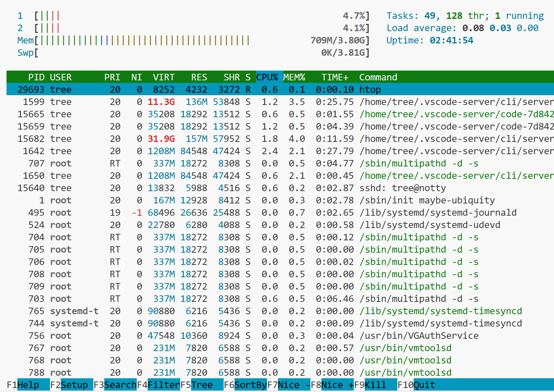Screen dimensions: 554x392
Task: Click the Uptime 02:41:54 value
Action: pyautogui.click(x=451, y=41)
